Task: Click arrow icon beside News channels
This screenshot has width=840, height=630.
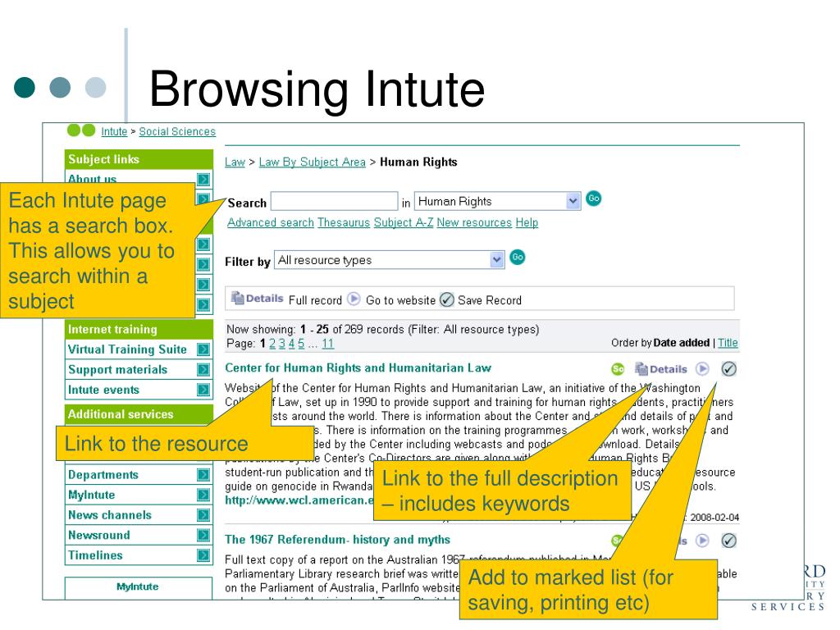Action: point(203,515)
